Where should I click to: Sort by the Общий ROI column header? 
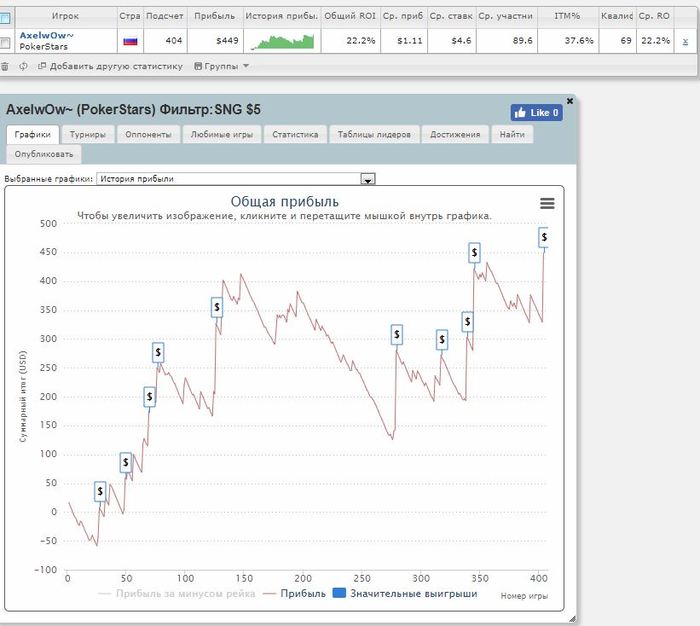pos(350,16)
